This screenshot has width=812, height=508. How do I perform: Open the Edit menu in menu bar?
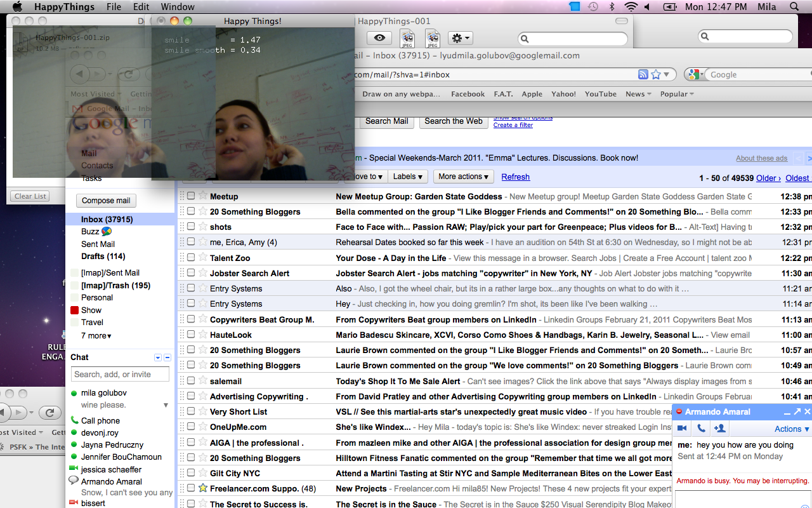pos(141,7)
